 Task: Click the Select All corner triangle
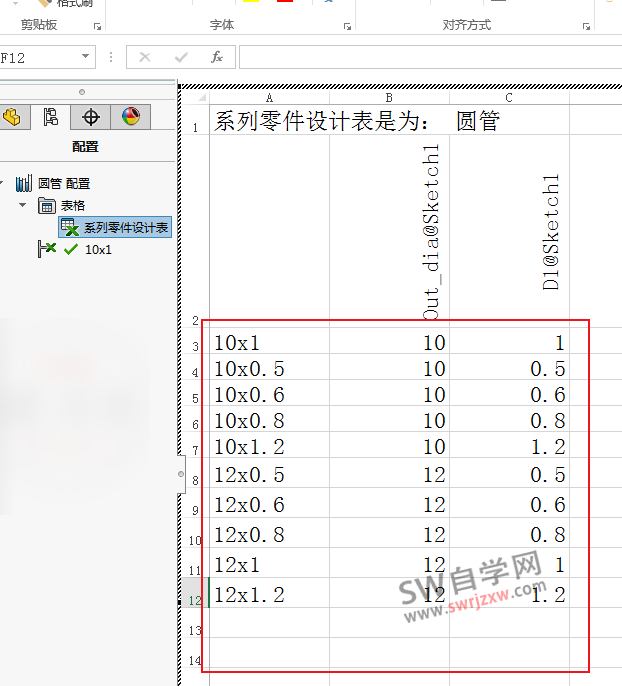click(x=202, y=97)
